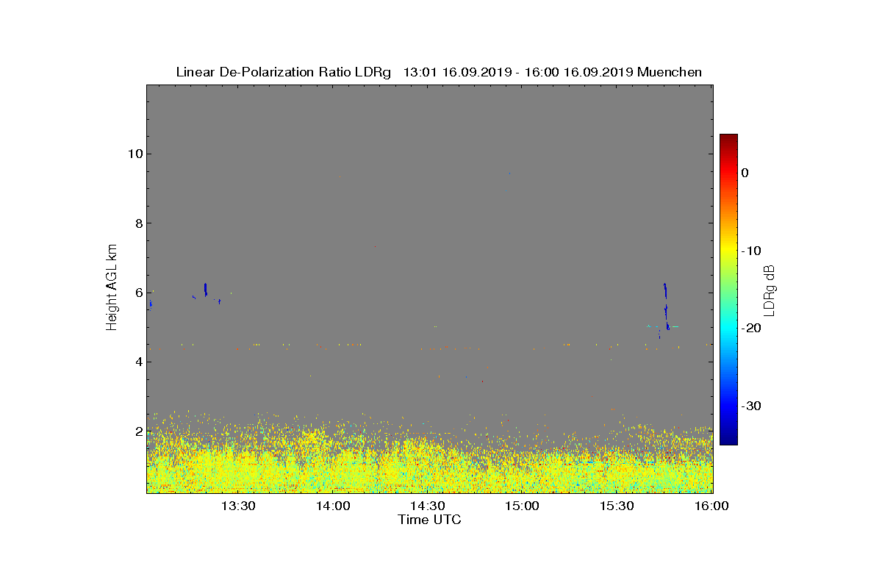Click the 6 km height tick label

(137, 293)
